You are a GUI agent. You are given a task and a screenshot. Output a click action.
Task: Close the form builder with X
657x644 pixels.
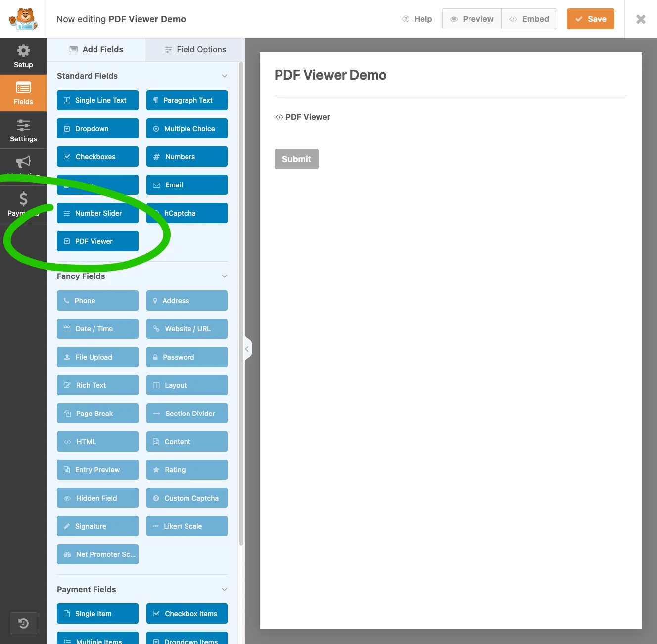[641, 19]
